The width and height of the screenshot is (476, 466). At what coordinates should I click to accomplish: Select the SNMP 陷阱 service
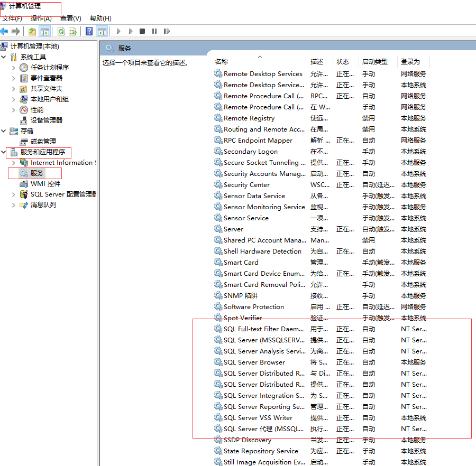pos(321,295)
